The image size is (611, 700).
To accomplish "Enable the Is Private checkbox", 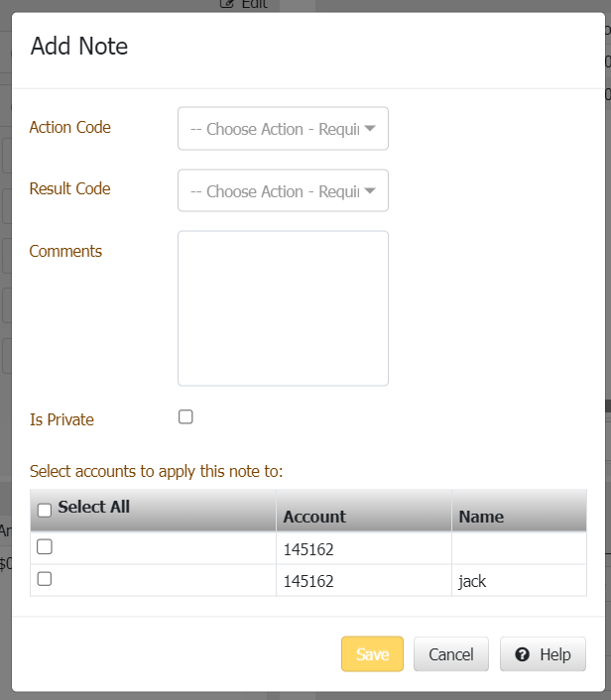I will 185,417.
